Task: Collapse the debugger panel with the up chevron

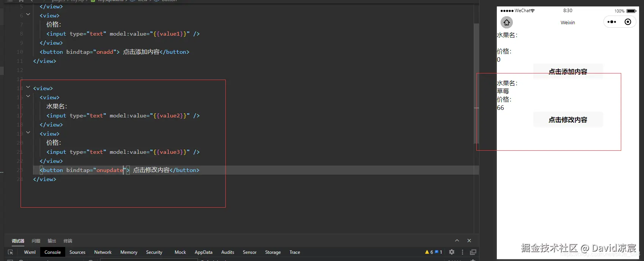Action: tap(457, 241)
